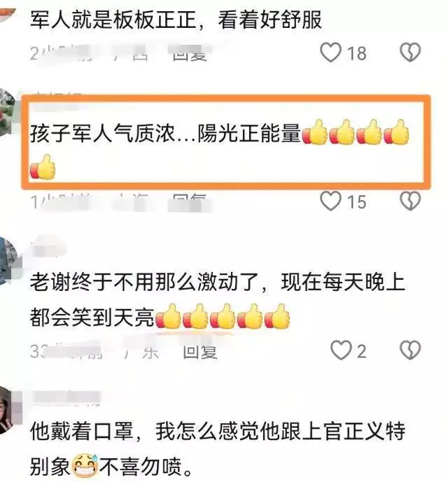
Task: Tap broken heart on the 老谢 comment
Action: click(x=410, y=350)
